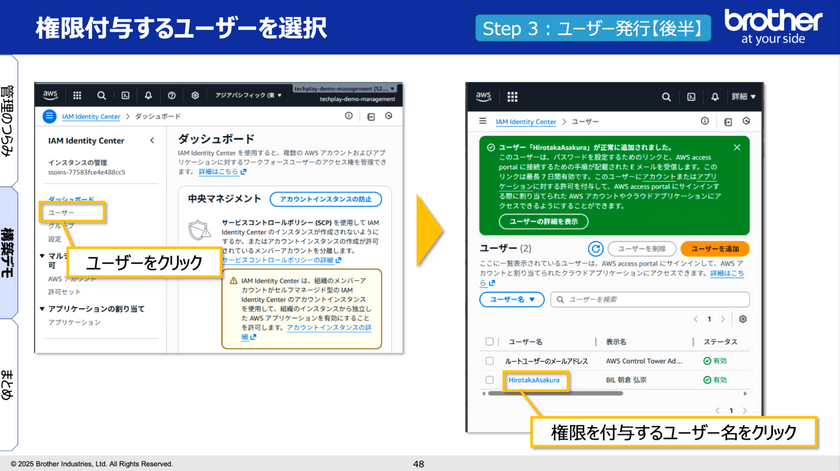
Task: Open the settings gear in left console header
Action: click(x=195, y=95)
